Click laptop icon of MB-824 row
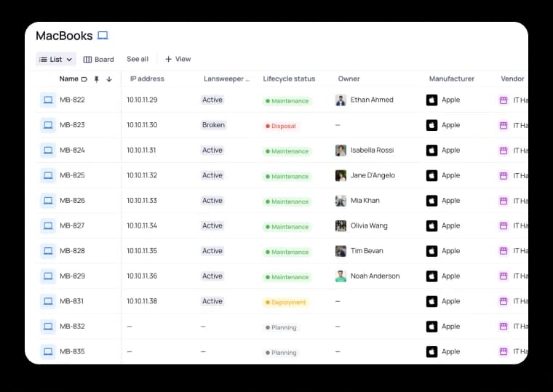Screen dimensions: 553x392 point(48,150)
